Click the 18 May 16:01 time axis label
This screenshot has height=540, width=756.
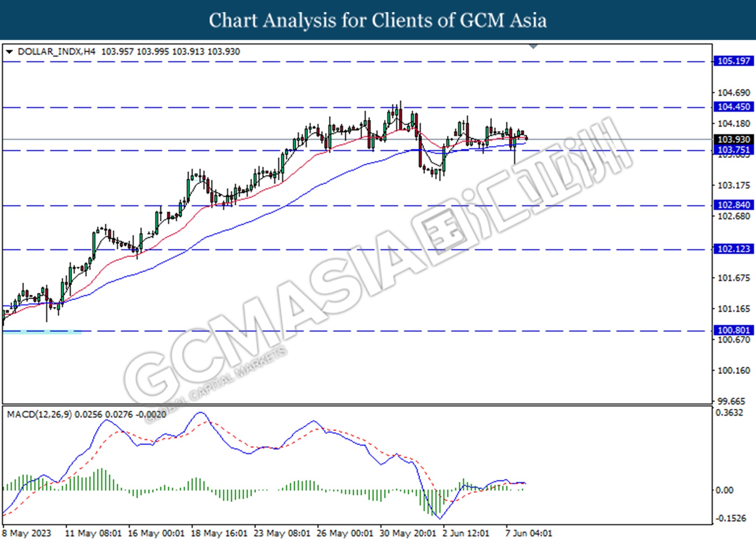219,533
